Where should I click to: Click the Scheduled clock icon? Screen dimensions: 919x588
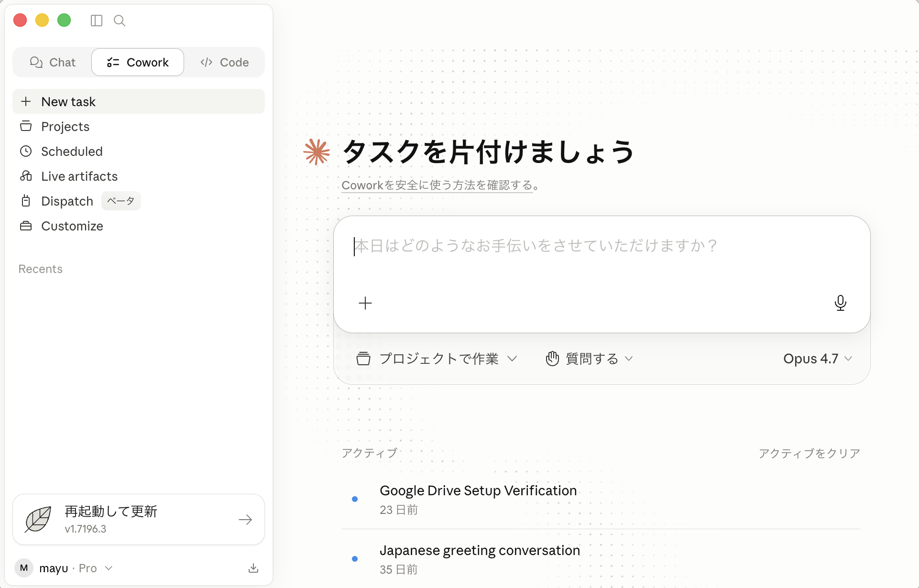26,151
